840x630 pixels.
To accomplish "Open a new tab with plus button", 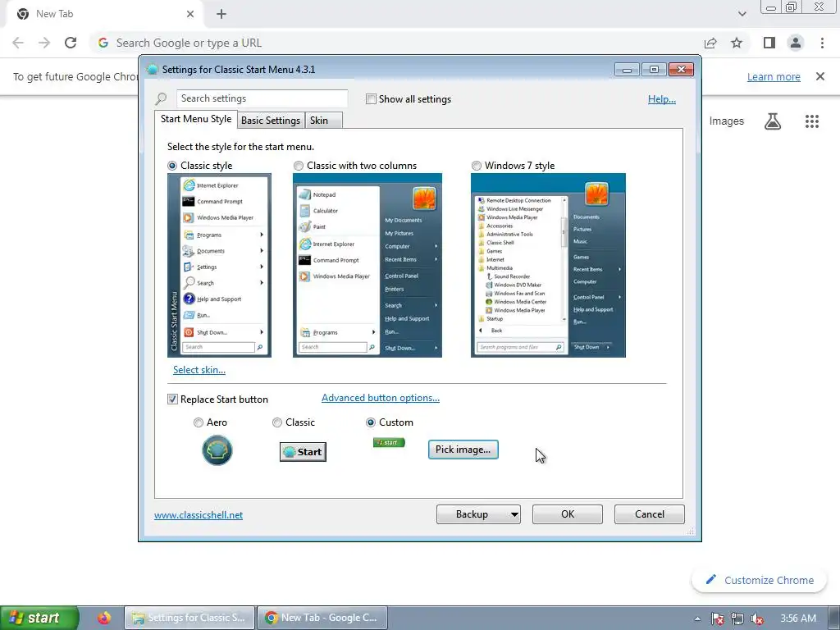I will (221, 14).
